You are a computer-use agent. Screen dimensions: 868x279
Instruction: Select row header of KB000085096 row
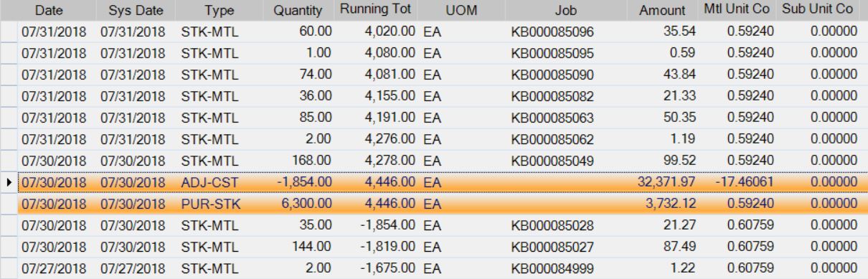9,32
